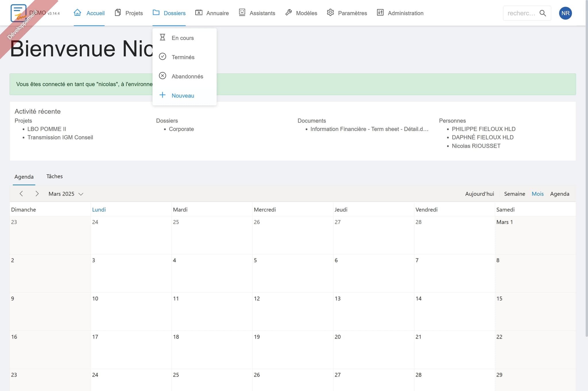Select the Mars 1 calendar cell

(x=535, y=235)
